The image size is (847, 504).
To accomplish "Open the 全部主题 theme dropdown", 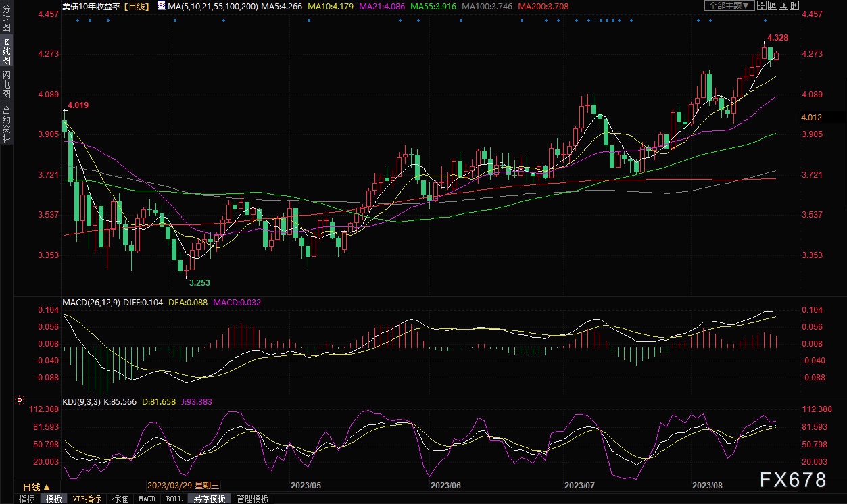I will tap(729, 5).
